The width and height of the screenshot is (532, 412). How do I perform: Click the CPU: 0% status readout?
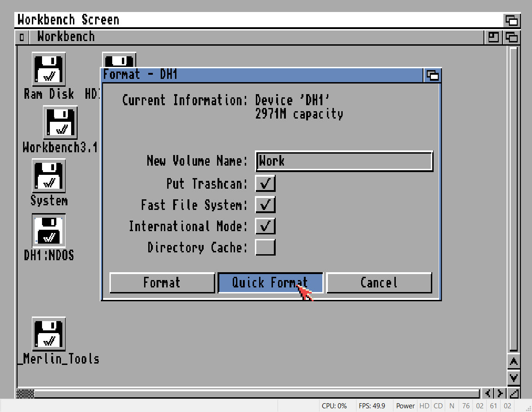click(x=334, y=406)
